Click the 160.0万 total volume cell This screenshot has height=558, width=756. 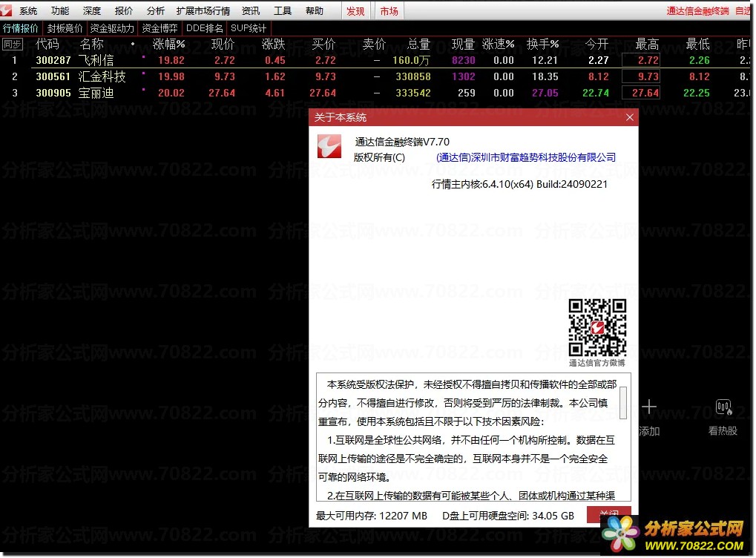click(411, 60)
